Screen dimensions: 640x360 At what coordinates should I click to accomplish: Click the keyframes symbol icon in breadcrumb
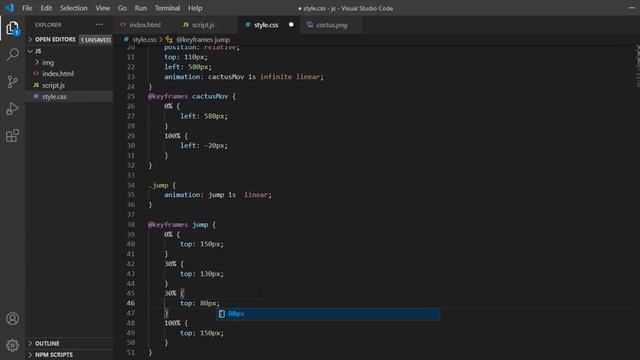[x=169, y=40]
